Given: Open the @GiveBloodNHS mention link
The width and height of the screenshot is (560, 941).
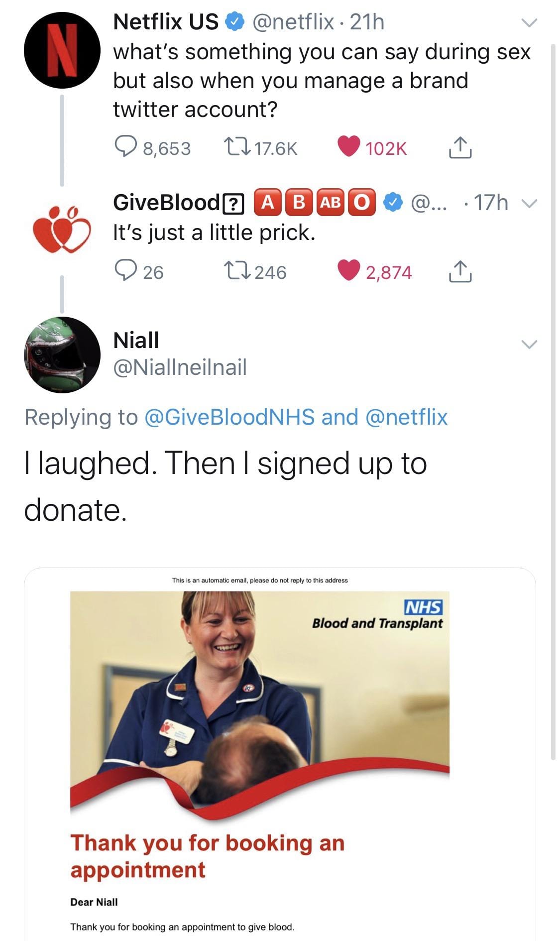Looking at the screenshot, I should (229, 417).
